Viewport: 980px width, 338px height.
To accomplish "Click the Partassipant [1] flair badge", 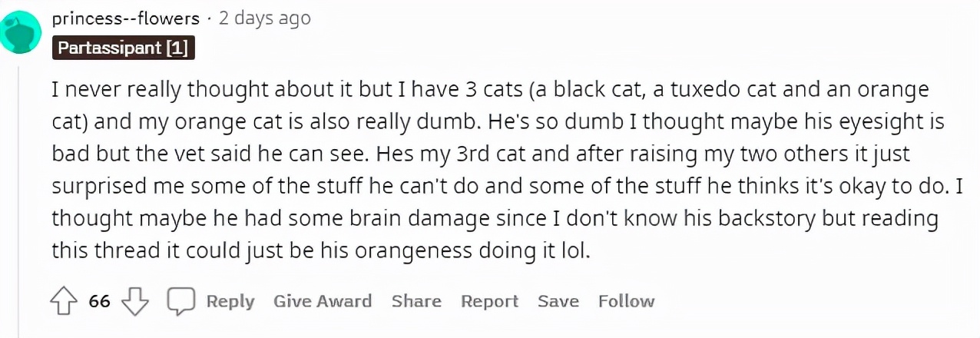I will click(123, 48).
